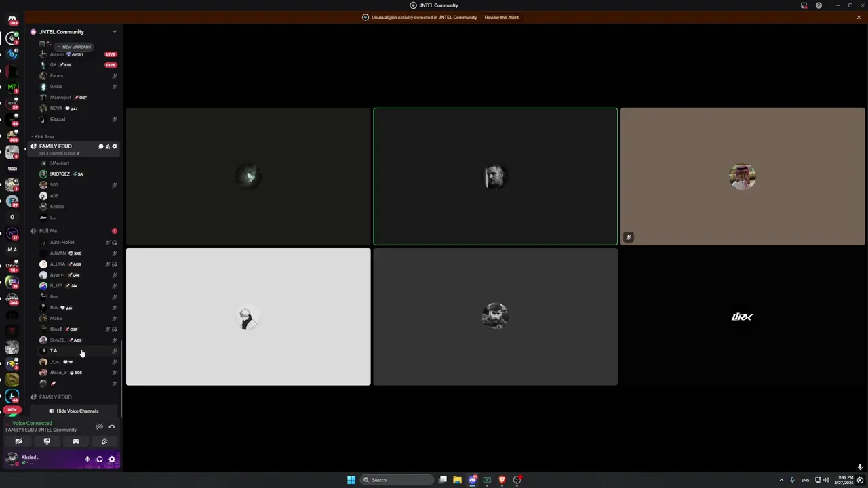Open FAMILY FEUD channel chat icon

(100, 146)
